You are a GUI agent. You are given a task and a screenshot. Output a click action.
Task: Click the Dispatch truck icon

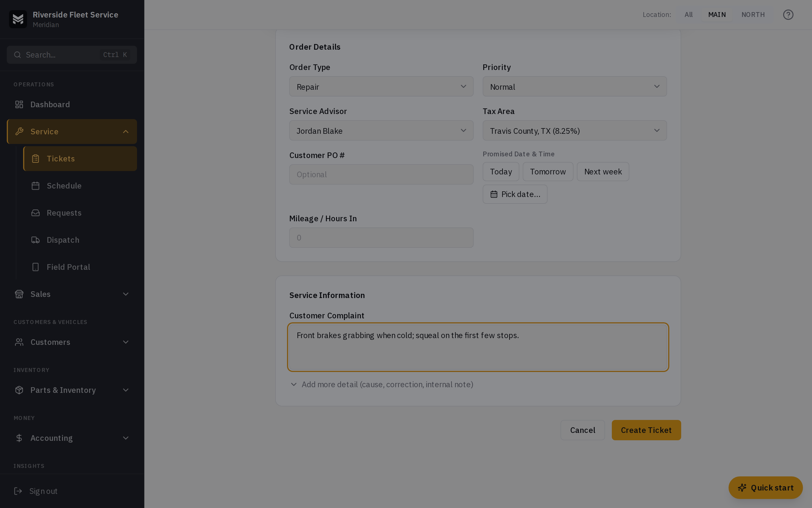(36, 240)
